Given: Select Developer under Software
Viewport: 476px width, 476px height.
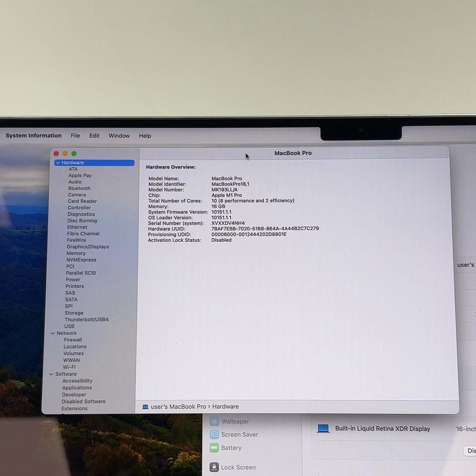Looking at the screenshot, I should pos(74,395).
